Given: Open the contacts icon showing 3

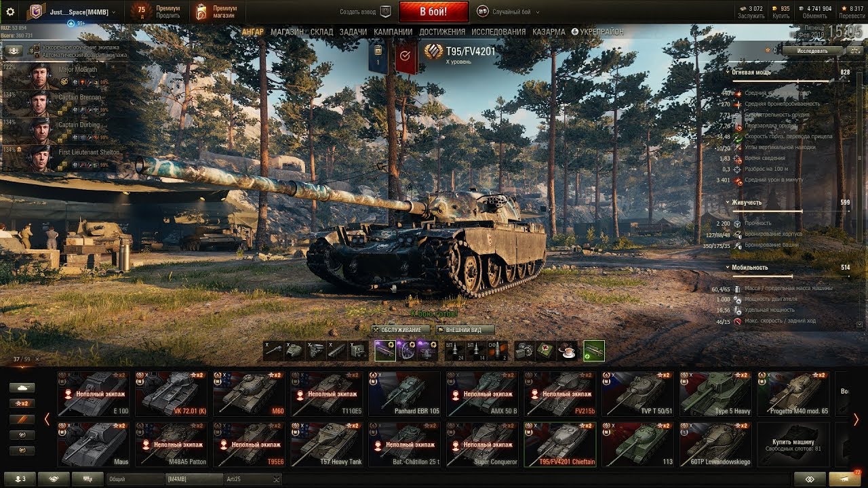Looking at the screenshot, I should pos(19,479).
